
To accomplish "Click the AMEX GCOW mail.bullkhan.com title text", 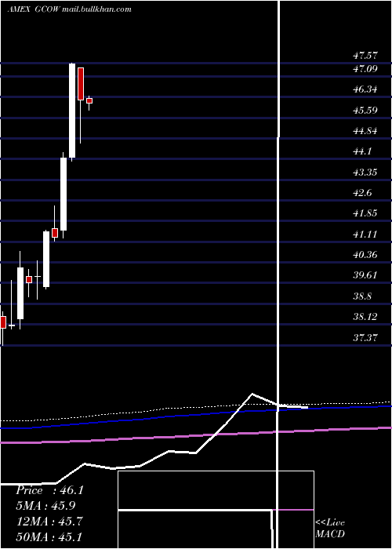I will pyautogui.click(x=69, y=9).
